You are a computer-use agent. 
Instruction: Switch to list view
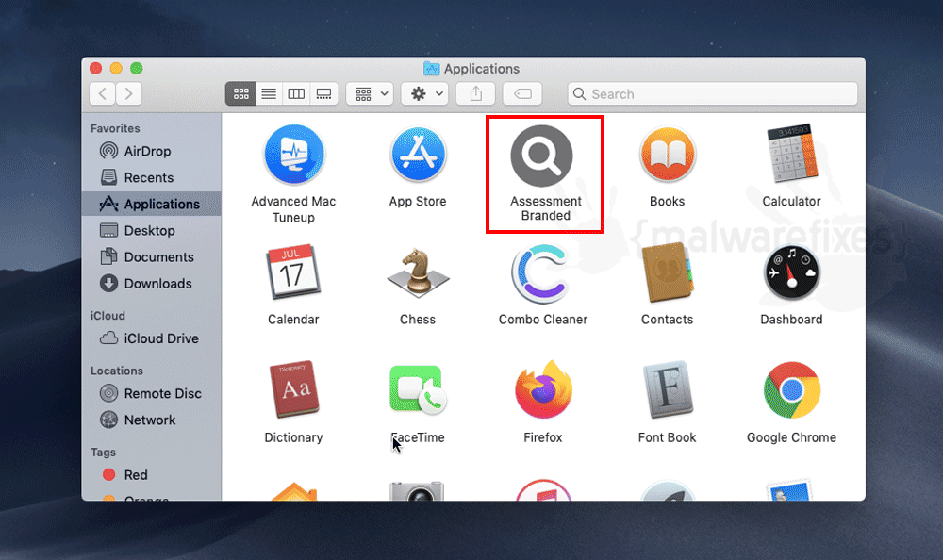pyautogui.click(x=269, y=94)
